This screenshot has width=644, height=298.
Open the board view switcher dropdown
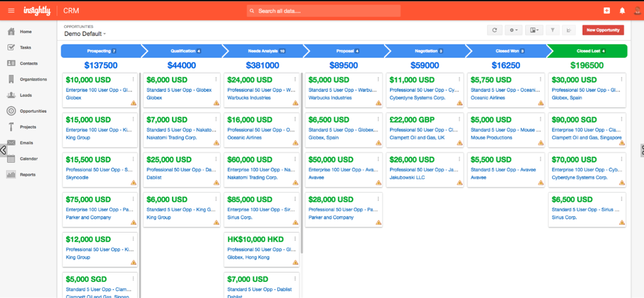[534, 30]
